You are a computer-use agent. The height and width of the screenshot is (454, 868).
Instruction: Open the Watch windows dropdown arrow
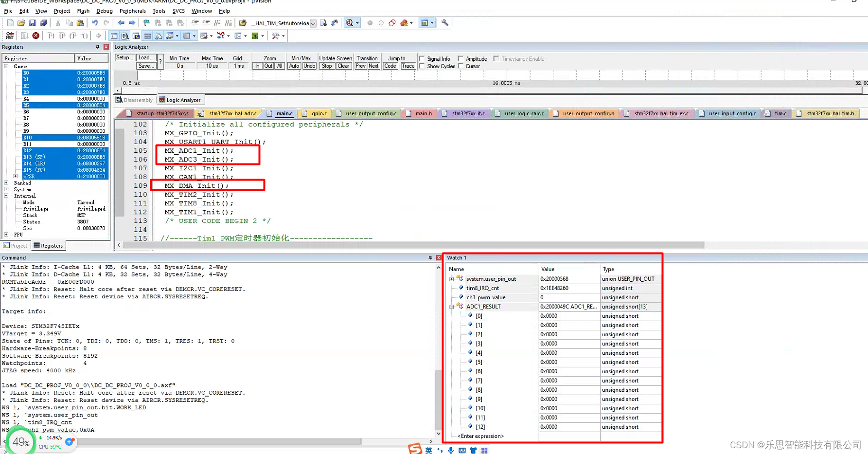point(177,36)
